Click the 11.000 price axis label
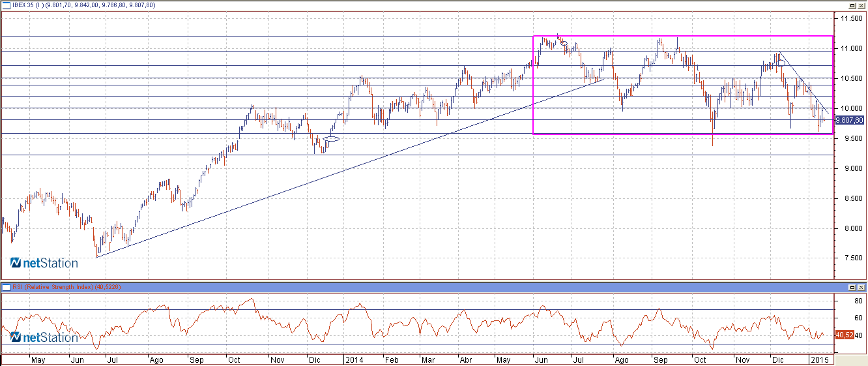Viewport: 868px width, 366px height. 851,48
